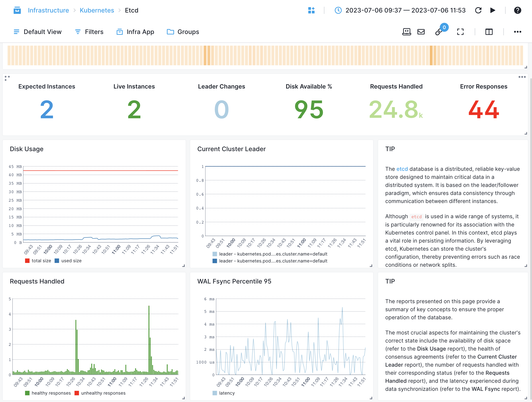Select the date range 2023-07-06 09:37 — 11:53
The height and width of the screenshot is (402, 532).
[405, 10]
